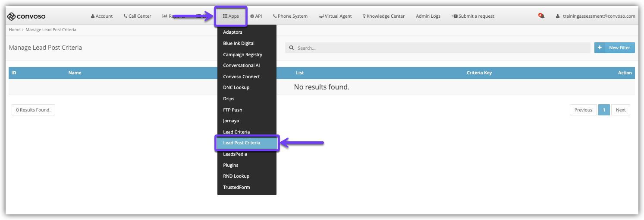
Task: Open the trainingassessment@convoso.com user menu
Action: tap(596, 16)
